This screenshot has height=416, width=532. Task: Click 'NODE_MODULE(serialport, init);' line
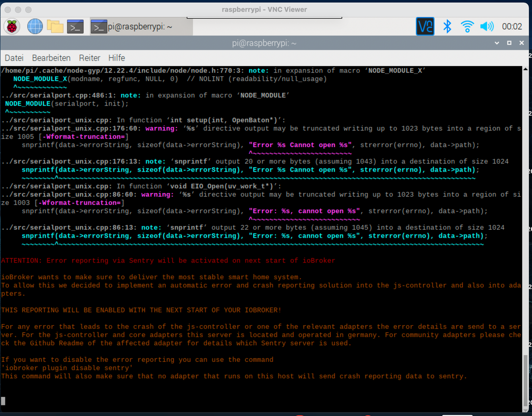66,104
